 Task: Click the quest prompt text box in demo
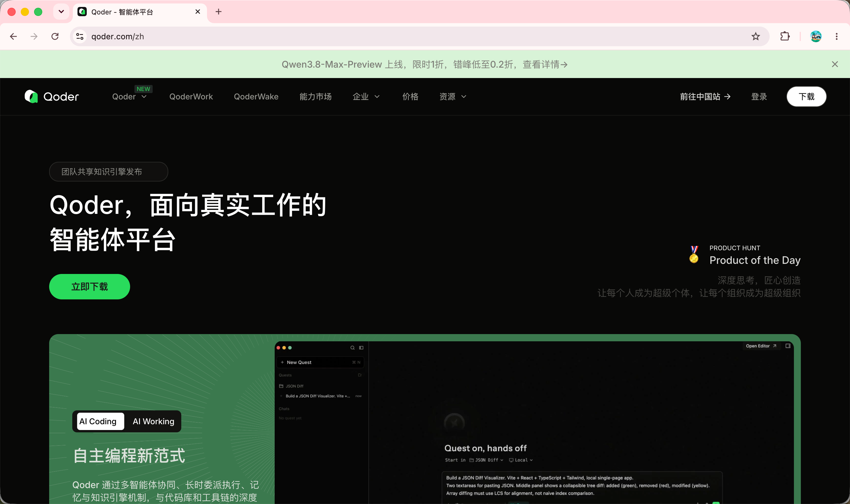click(582, 487)
